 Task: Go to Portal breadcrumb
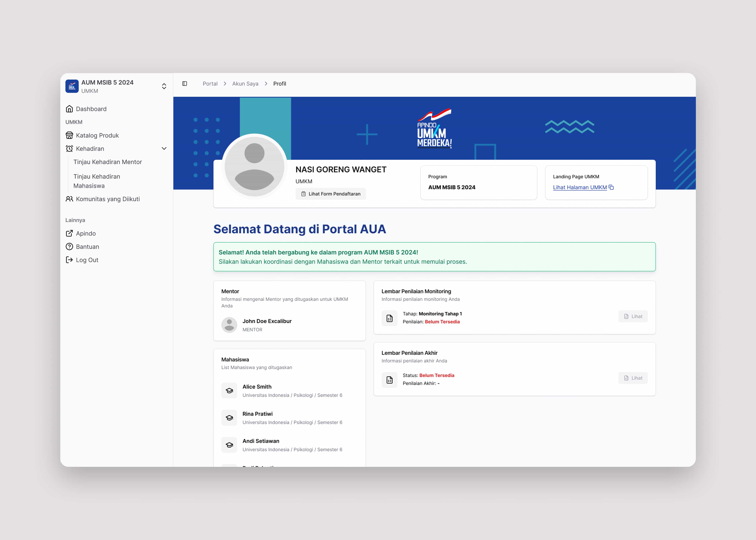pos(210,83)
